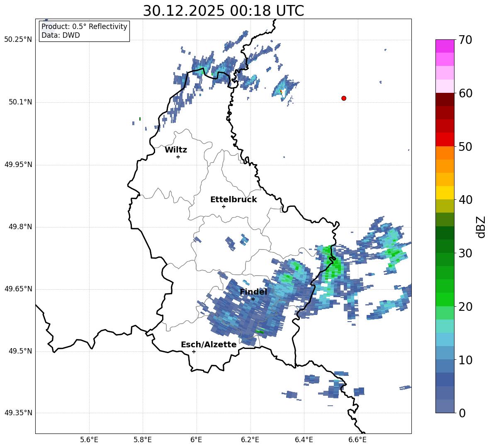491x448 pixels.
Task: Click the 50.1°N latitude label
Action: point(20,102)
